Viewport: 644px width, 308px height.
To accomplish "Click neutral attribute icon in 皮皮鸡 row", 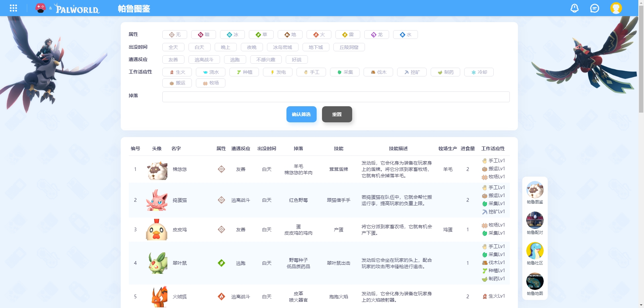I will pos(221,230).
